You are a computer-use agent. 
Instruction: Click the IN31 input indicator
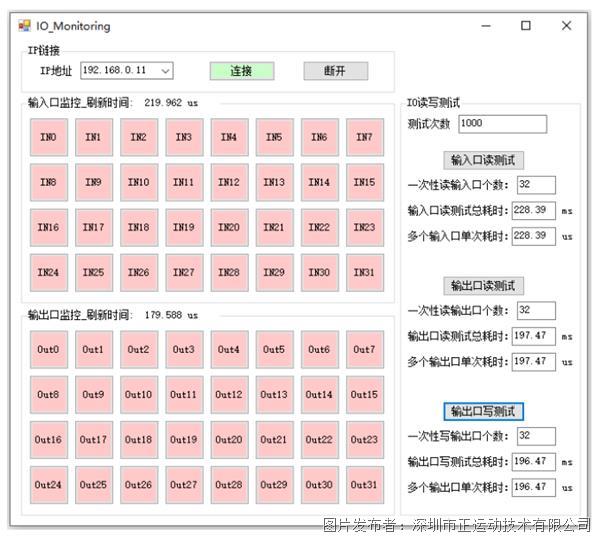365,272
